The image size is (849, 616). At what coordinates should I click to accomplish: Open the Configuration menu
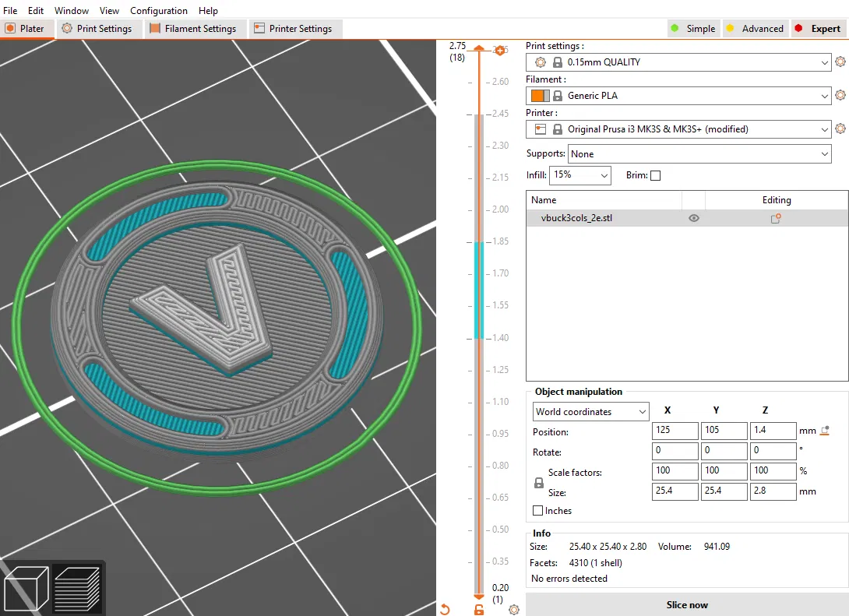point(159,10)
